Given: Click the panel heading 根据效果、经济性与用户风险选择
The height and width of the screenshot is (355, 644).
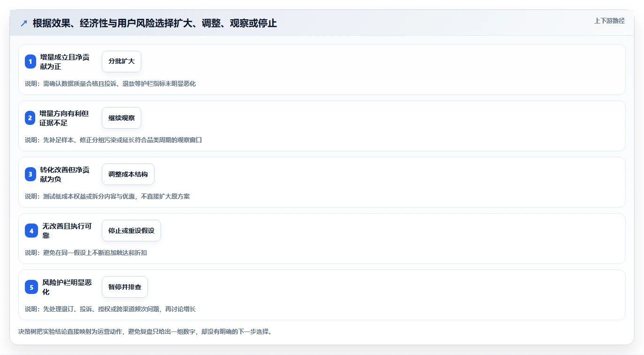Looking at the screenshot, I should point(155,23).
